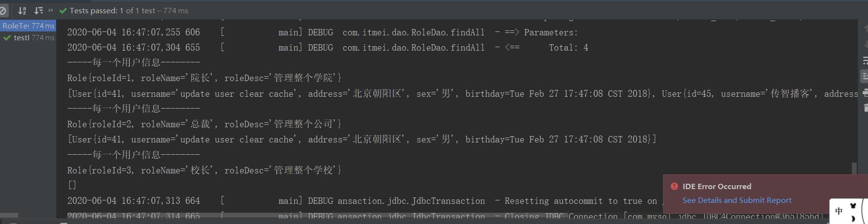Viewport: 868px width, 224px height.
Task: Toggle sort tests alphabetically
Action: (x=22, y=10)
